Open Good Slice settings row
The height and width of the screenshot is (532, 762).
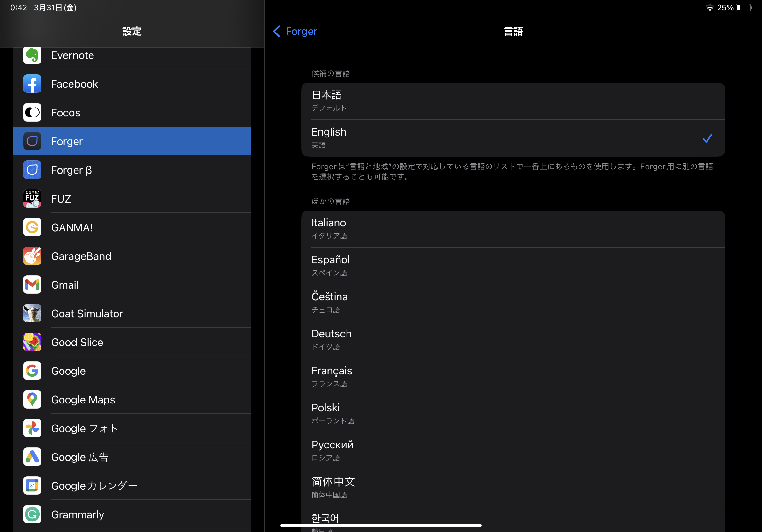132,342
